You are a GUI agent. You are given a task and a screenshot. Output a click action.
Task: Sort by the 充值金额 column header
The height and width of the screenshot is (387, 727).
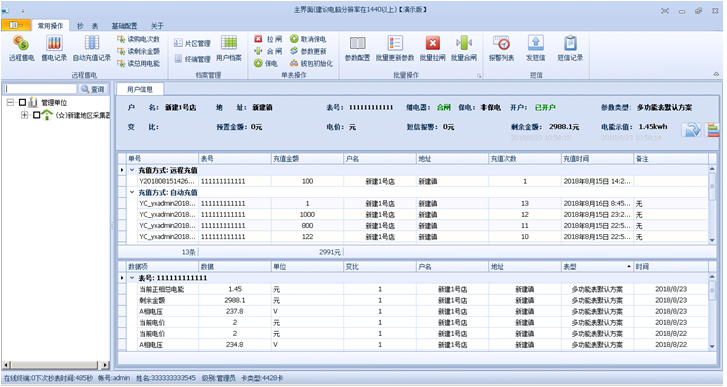(x=307, y=159)
